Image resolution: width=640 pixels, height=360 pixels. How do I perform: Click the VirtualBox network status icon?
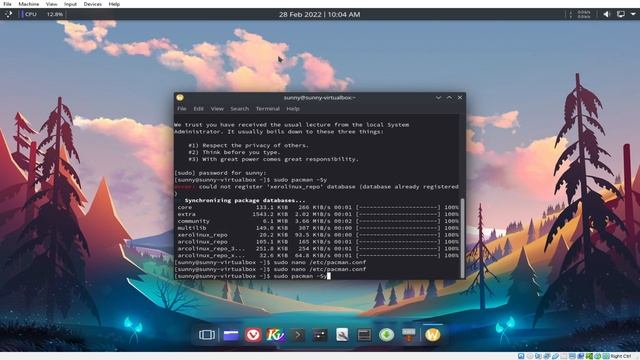pos(547,356)
